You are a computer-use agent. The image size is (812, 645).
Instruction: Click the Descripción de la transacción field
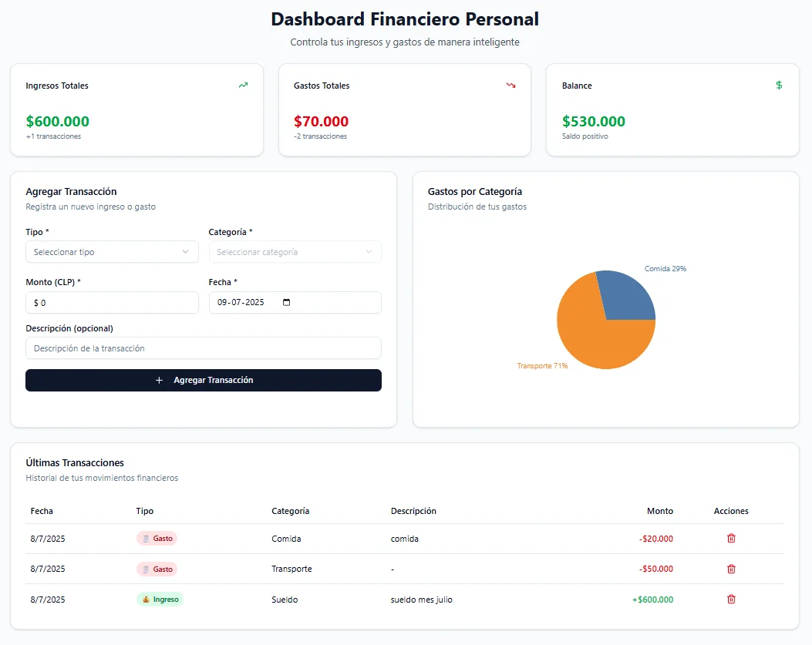[x=203, y=348]
